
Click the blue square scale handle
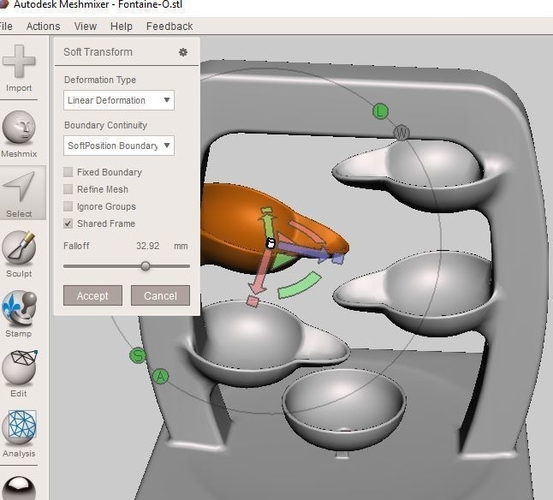[338, 259]
